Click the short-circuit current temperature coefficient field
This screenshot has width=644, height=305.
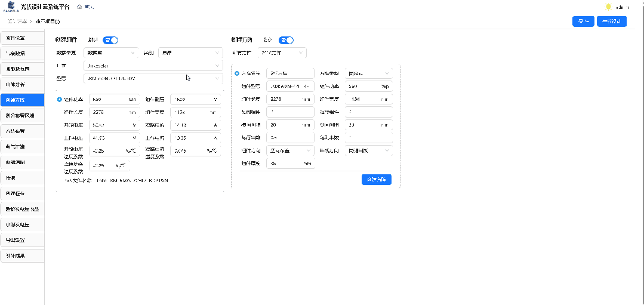click(x=196, y=150)
